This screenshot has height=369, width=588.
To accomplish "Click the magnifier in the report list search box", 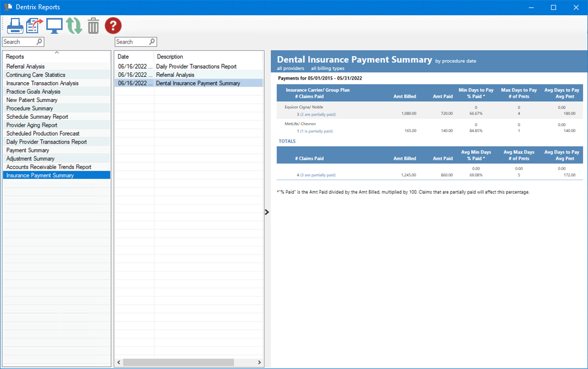I will 151,41.
